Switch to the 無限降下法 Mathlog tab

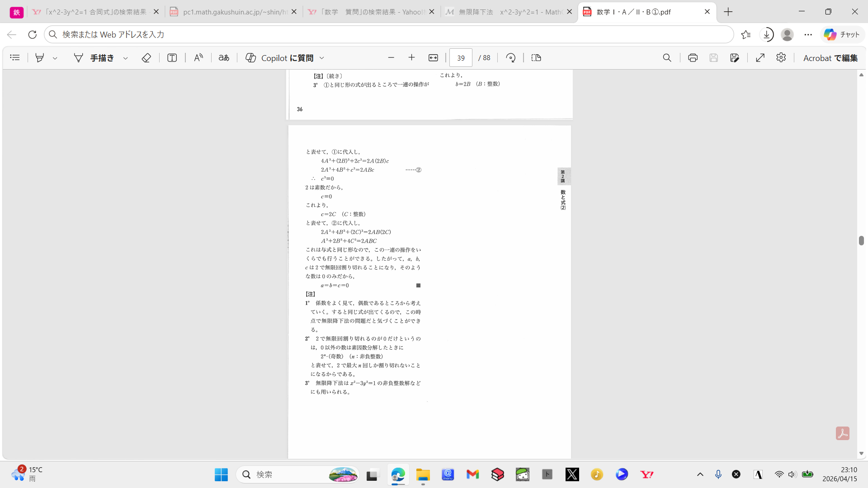pos(503,12)
